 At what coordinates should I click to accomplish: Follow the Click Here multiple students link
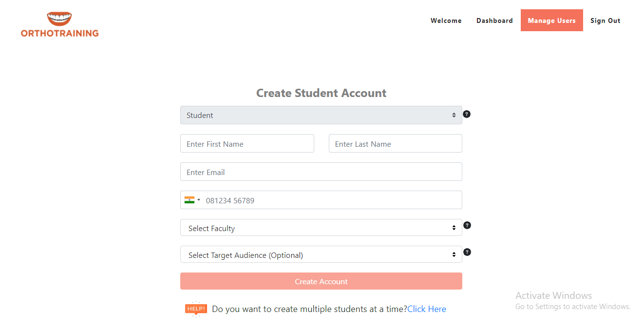point(427,309)
